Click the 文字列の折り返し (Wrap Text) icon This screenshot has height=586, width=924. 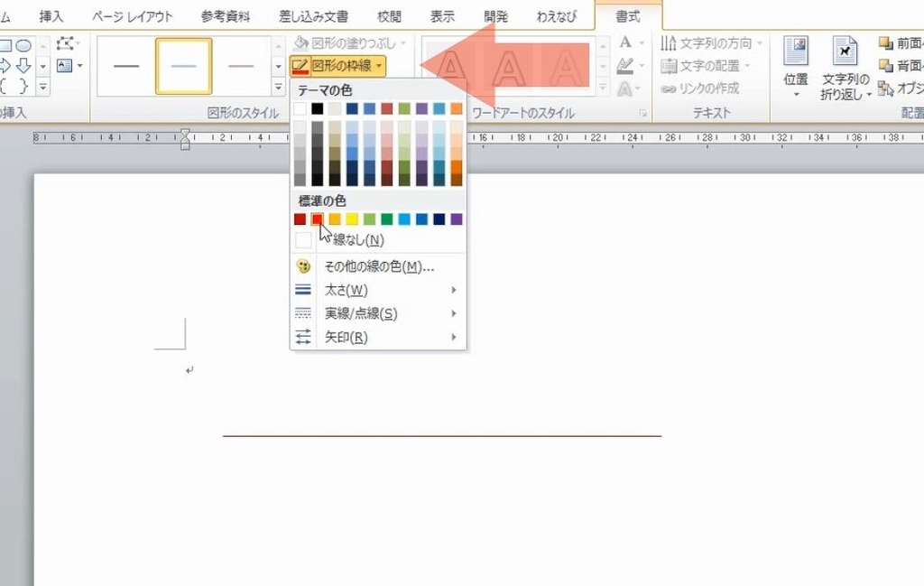point(845,68)
